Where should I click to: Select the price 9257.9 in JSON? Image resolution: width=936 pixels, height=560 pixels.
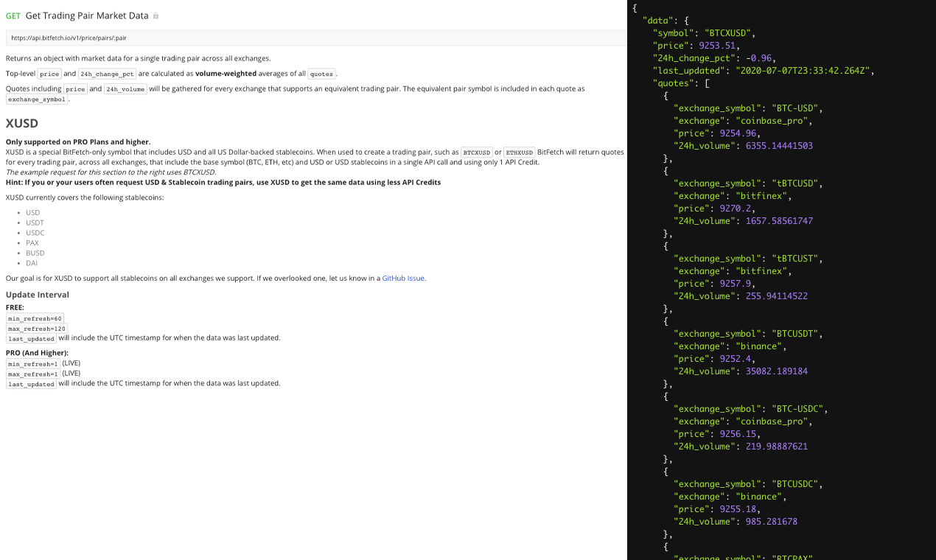[737, 284]
